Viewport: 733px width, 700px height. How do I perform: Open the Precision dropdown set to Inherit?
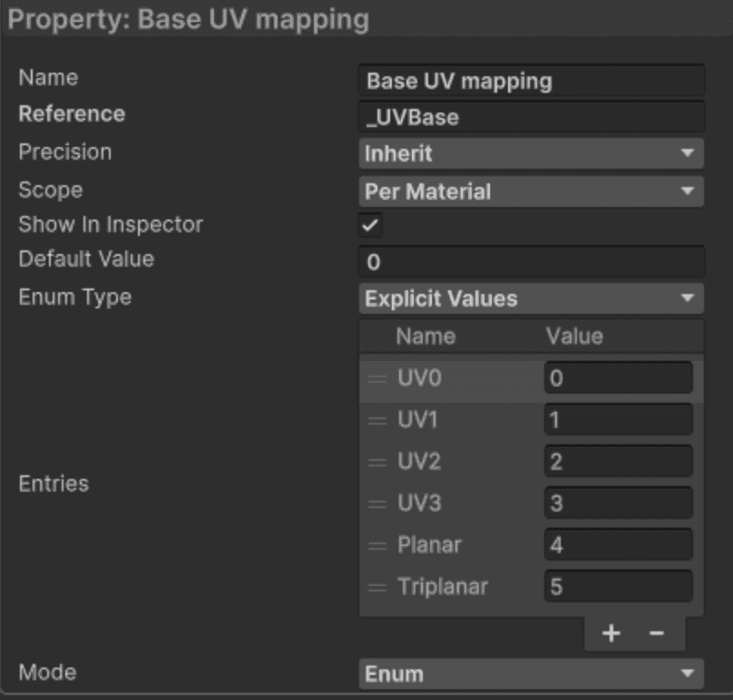point(531,154)
